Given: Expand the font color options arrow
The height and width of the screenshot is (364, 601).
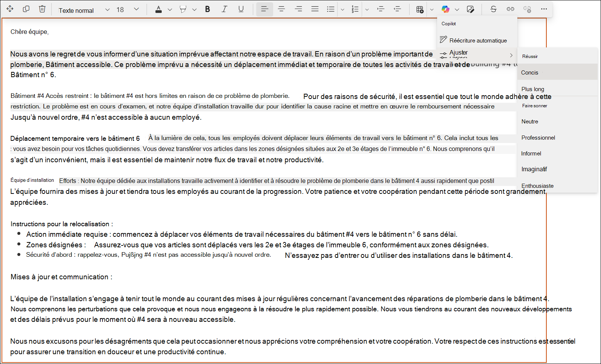Looking at the screenshot, I should click(170, 10).
